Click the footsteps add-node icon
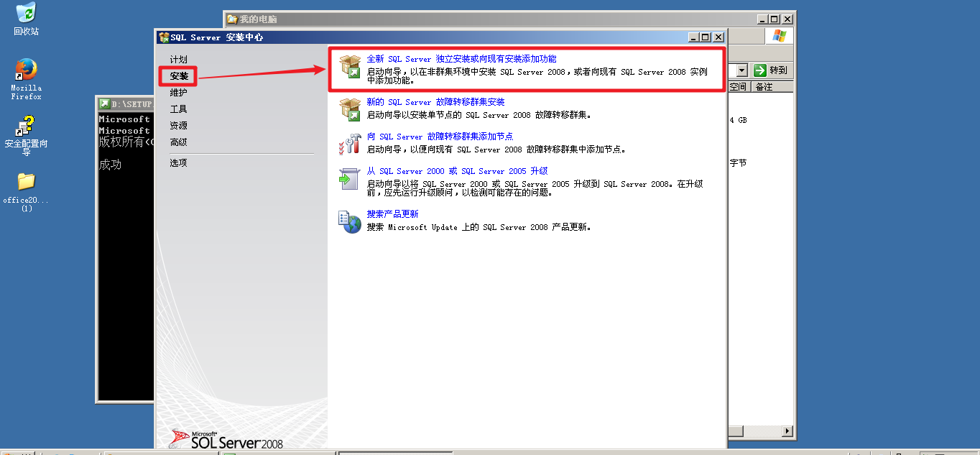 tap(350, 142)
